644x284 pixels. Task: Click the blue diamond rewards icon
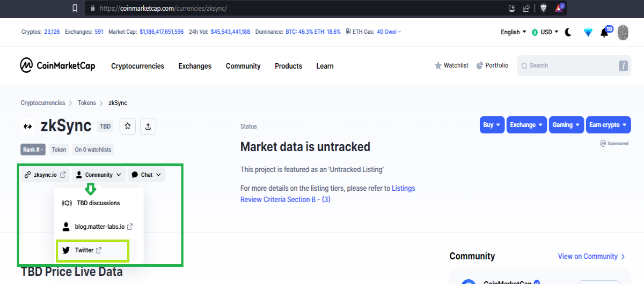point(588,32)
